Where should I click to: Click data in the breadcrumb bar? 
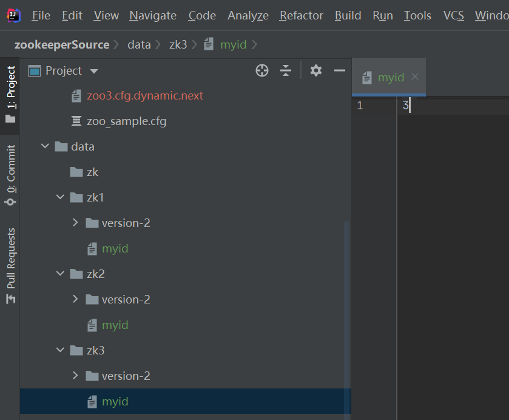[x=139, y=44]
